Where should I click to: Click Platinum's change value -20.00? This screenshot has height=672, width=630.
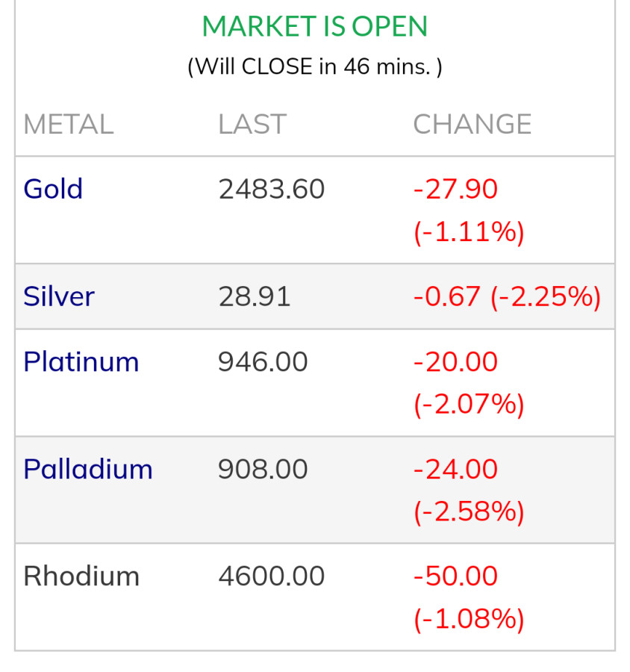click(455, 361)
